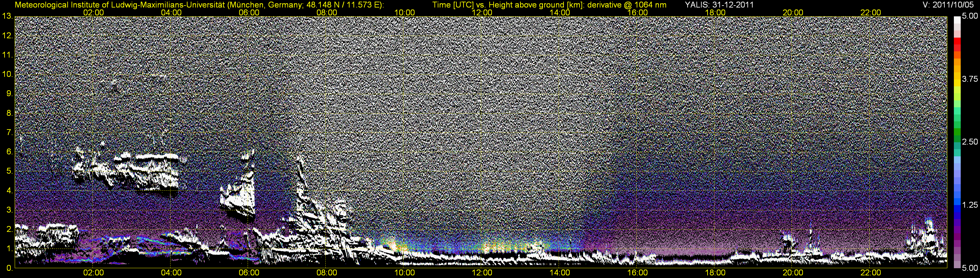
Task: Click the Meteorological Institute Ludwig-Maximilians-Universität title text
Action: [x=199, y=5]
